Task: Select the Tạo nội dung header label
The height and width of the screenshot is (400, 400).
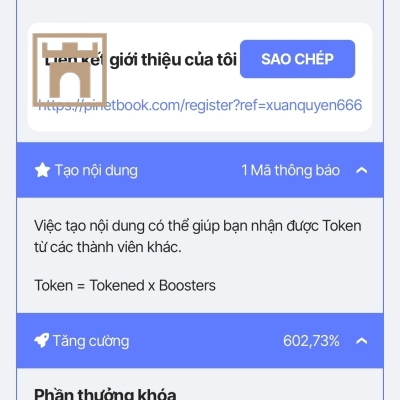Action: point(96,170)
